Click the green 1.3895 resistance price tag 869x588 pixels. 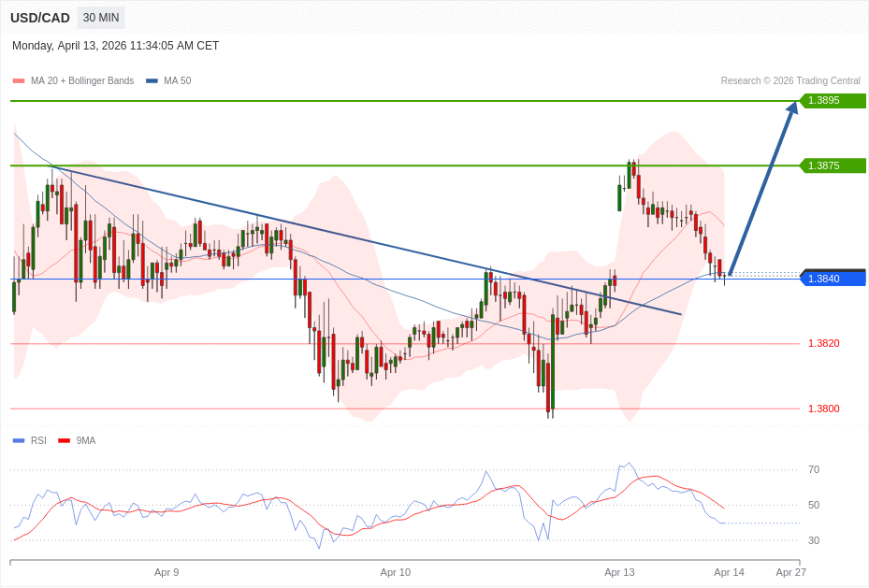(833, 101)
